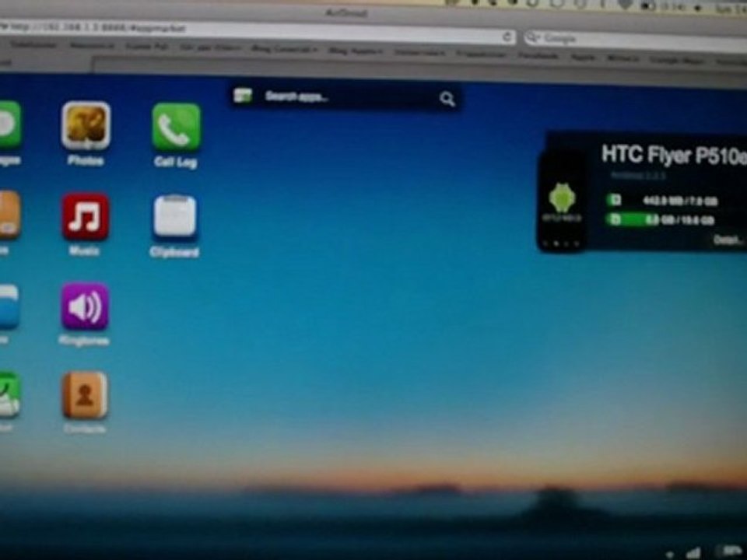Click the green Android robot icon
The width and height of the screenshot is (747, 560).
tap(562, 197)
